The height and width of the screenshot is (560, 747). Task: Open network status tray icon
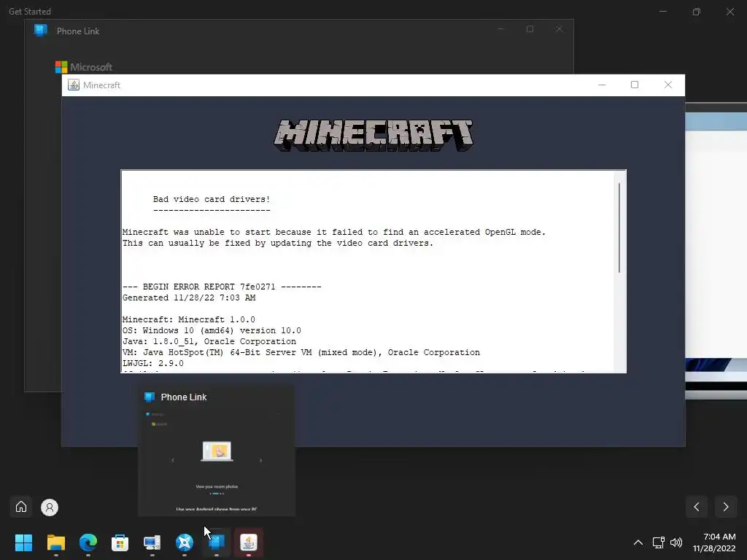pos(659,542)
